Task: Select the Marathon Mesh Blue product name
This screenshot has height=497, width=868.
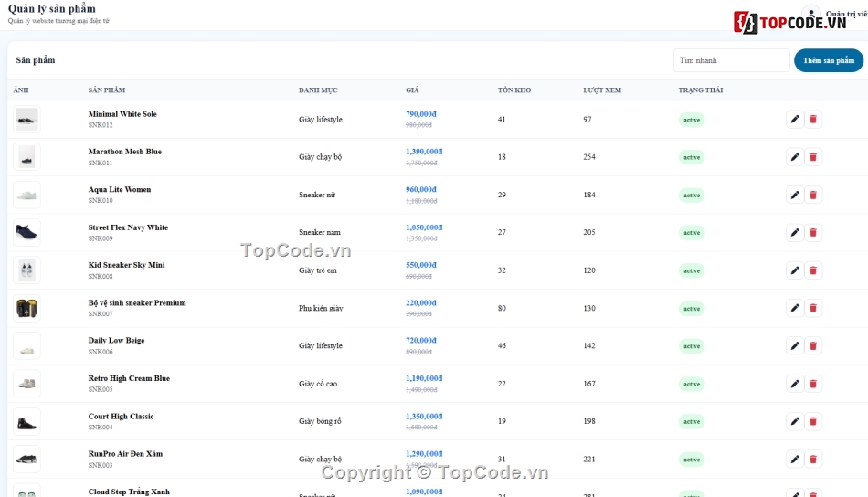Action: [x=124, y=152]
